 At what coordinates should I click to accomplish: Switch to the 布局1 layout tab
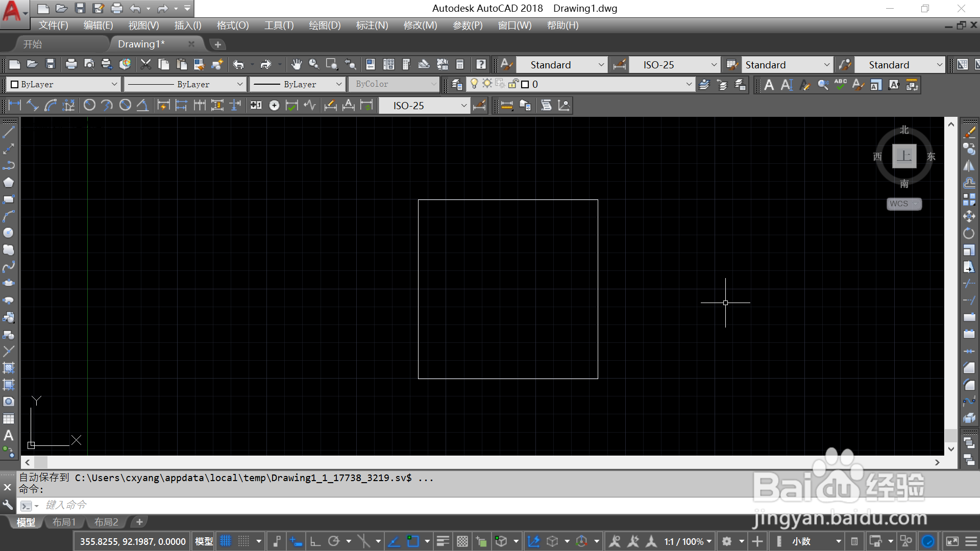64,522
